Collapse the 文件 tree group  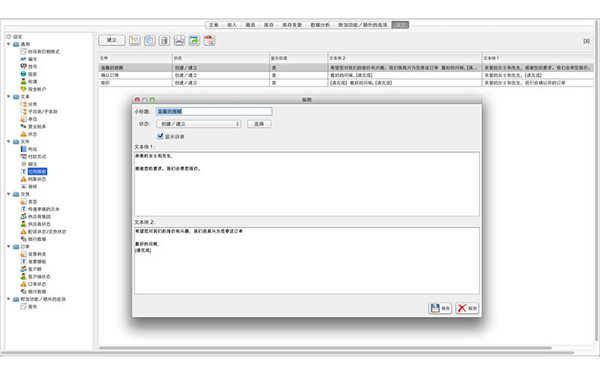(8, 142)
